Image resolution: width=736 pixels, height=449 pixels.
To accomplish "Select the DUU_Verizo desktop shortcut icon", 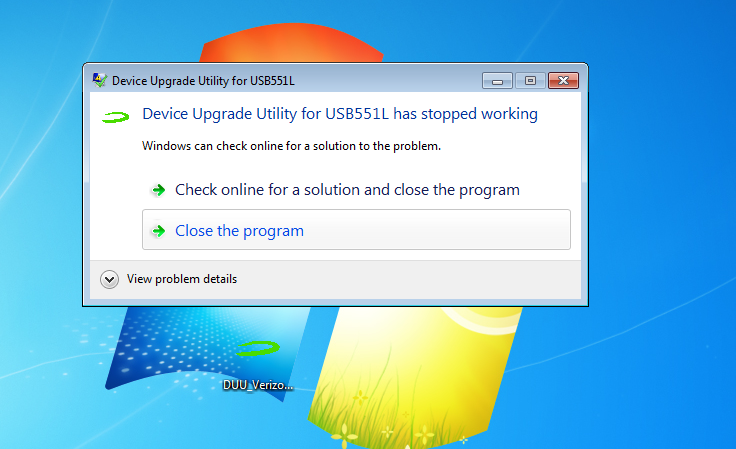I will 258,349.
